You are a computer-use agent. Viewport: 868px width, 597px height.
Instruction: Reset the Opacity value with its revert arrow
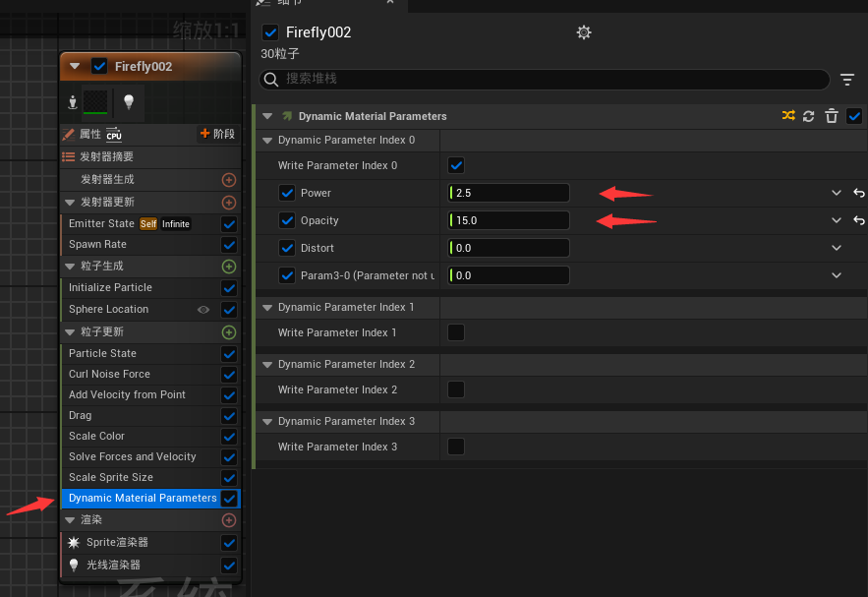tap(858, 220)
